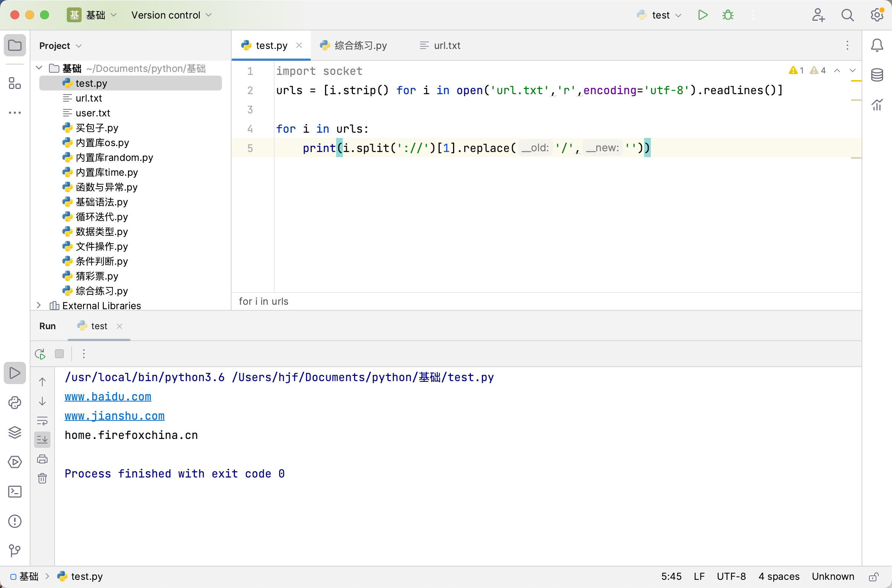Open IDE settings gear

click(x=877, y=15)
